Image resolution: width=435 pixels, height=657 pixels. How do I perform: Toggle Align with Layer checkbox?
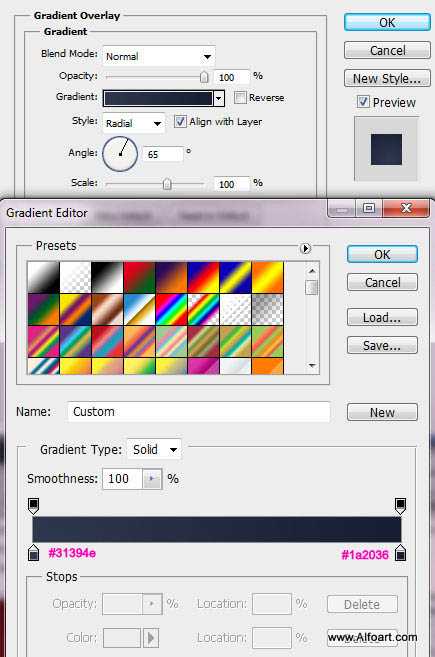pyautogui.click(x=180, y=122)
